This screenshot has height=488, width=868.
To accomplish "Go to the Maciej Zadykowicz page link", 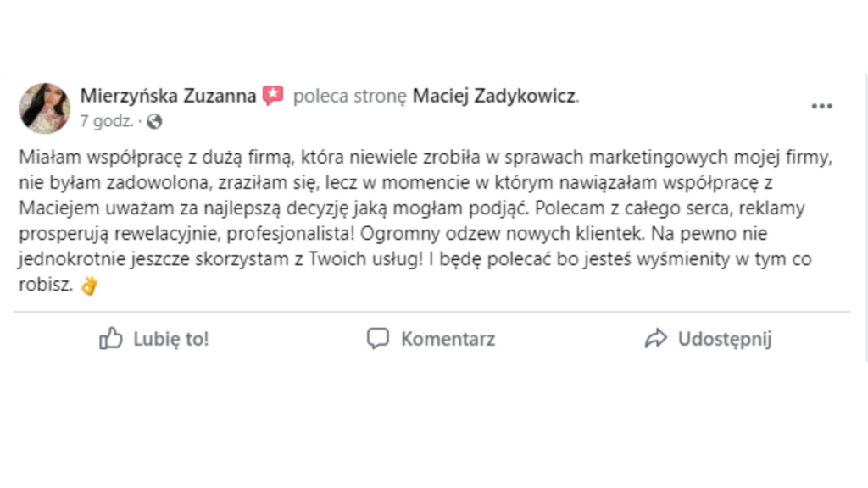I will click(494, 96).
